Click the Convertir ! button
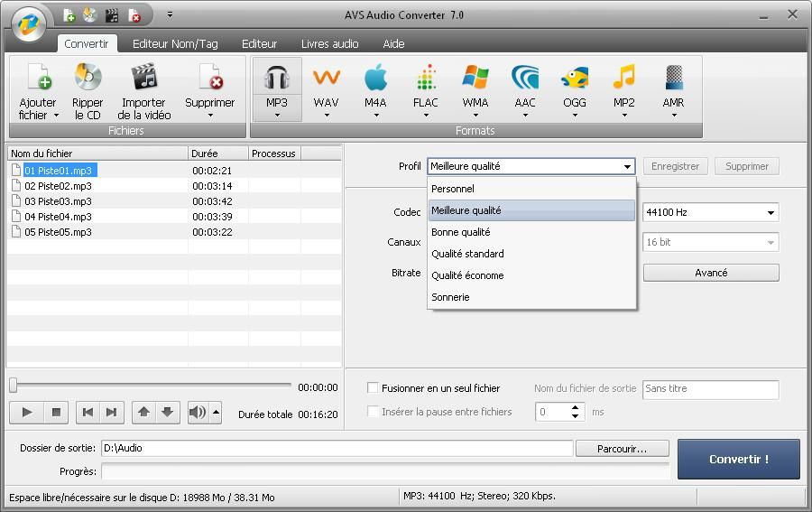Viewport: 812px width, 512px height. pyautogui.click(x=738, y=459)
